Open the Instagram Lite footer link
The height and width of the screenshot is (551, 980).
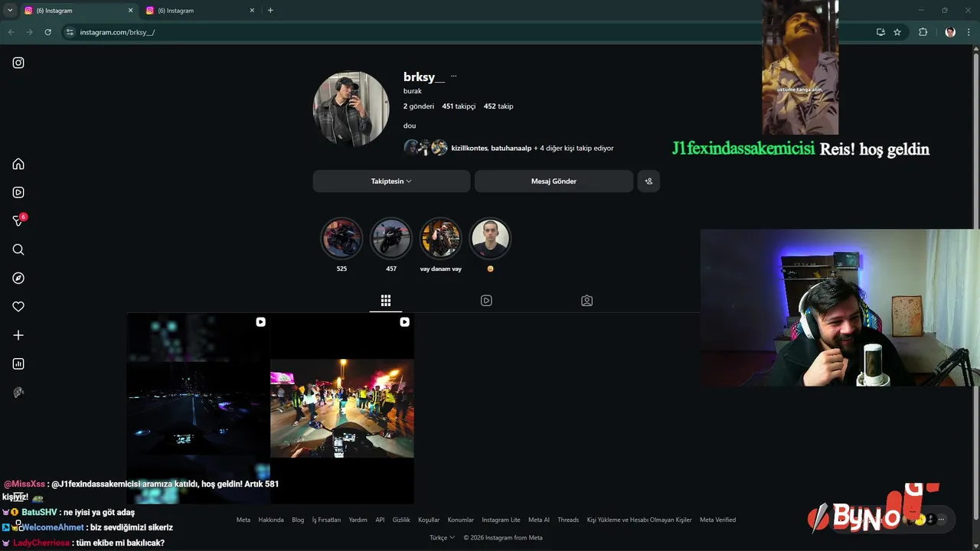[501, 520]
